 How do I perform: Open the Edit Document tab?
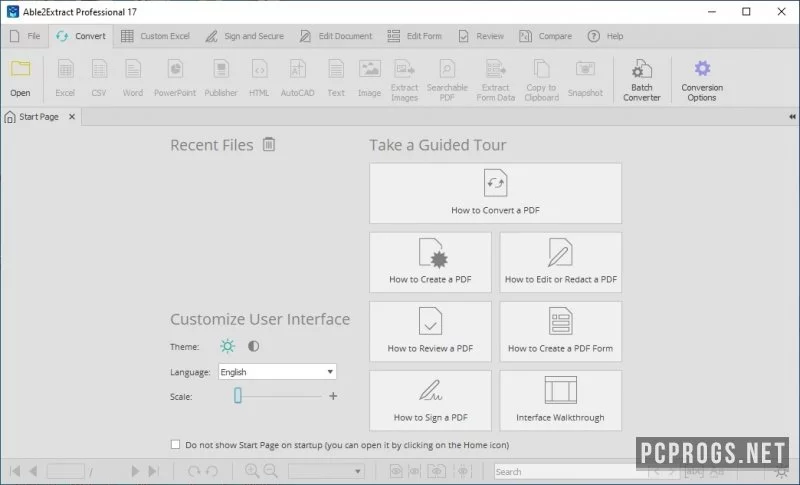(x=336, y=36)
